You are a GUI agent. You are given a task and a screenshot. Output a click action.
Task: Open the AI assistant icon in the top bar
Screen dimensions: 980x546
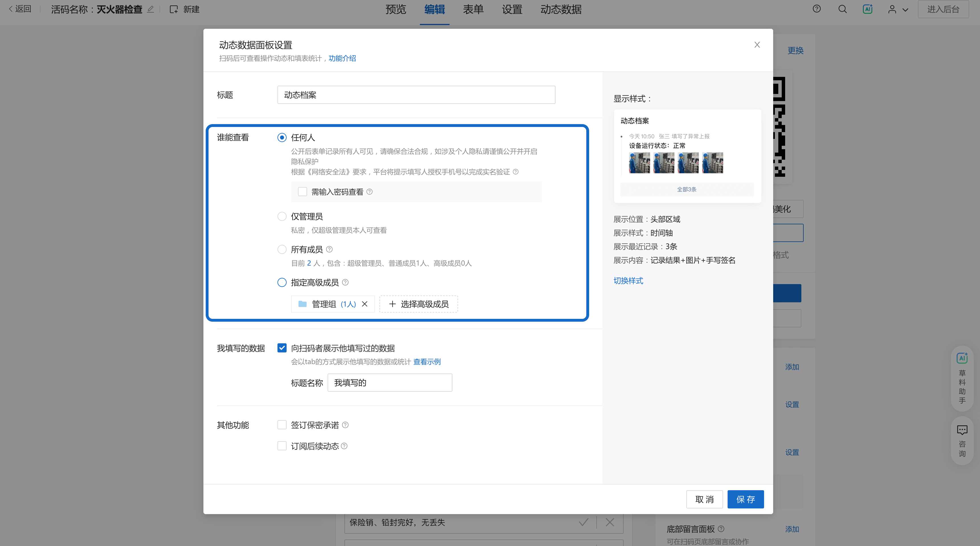pos(867,9)
